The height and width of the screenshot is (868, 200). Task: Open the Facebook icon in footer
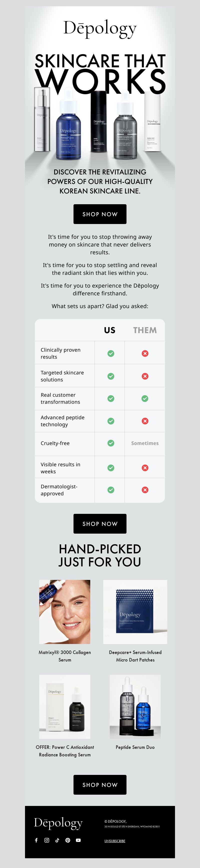click(x=36, y=840)
